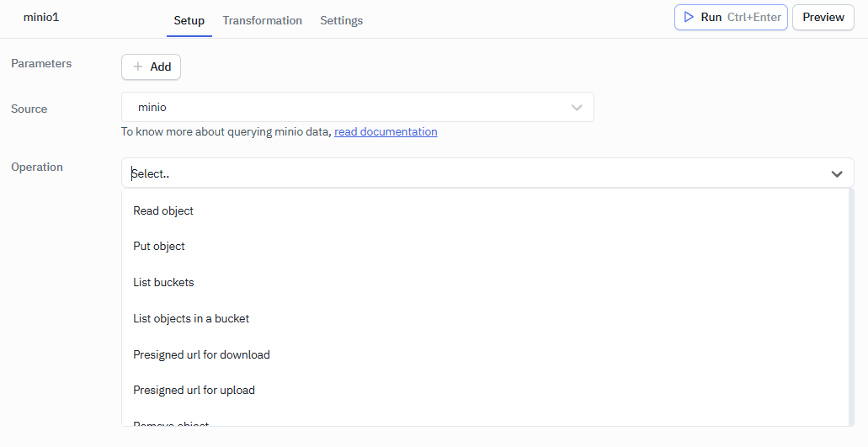The image size is (868, 447).
Task: Choose Presigned url for download
Action: [x=201, y=354]
